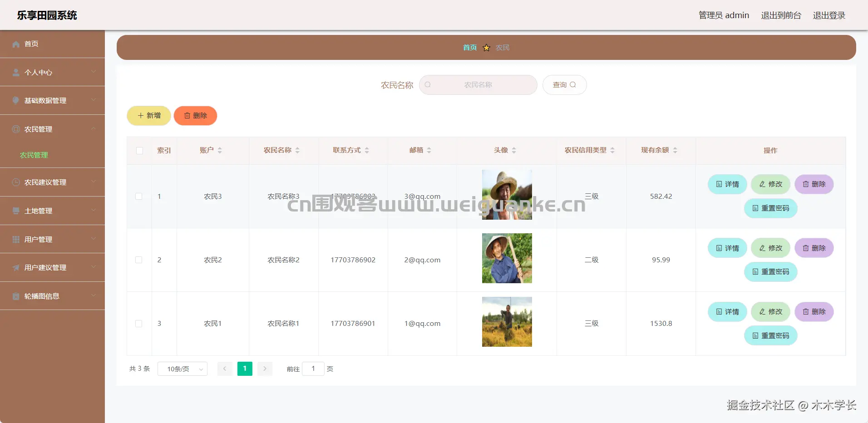Click the 乐享田园系统 title
The width and height of the screenshot is (868, 423).
pyautogui.click(x=47, y=15)
